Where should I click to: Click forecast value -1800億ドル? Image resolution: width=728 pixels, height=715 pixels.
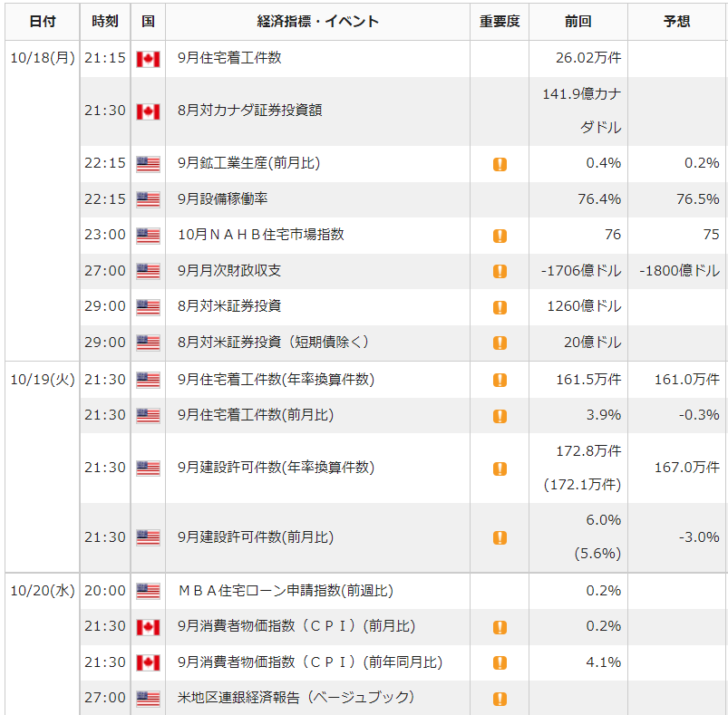(x=680, y=270)
